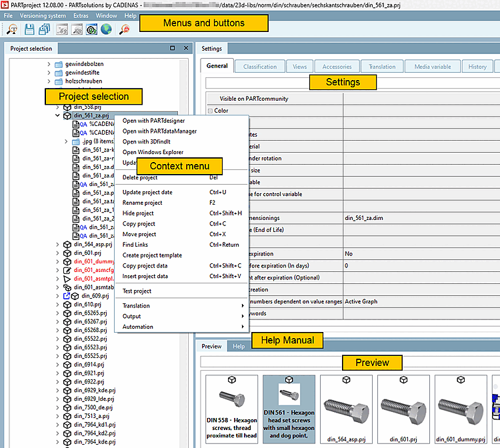
Task: Collapse the din_561_za.prj tree node
Action: 57,115
